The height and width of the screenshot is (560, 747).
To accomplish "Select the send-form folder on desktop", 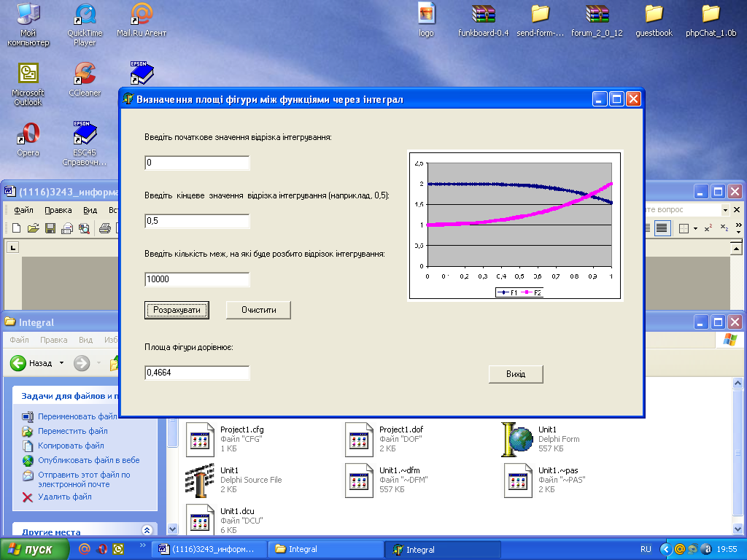I will [541, 20].
